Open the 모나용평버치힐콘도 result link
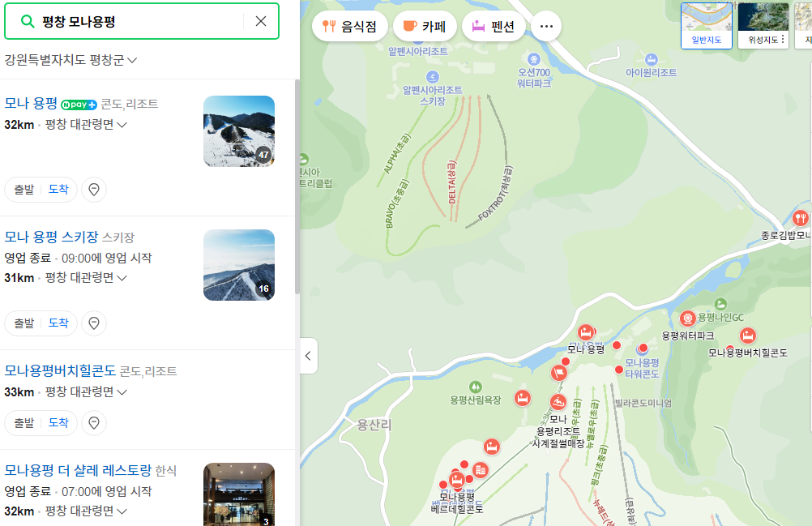The height and width of the screenshot is (526, 812). (60, 370)
